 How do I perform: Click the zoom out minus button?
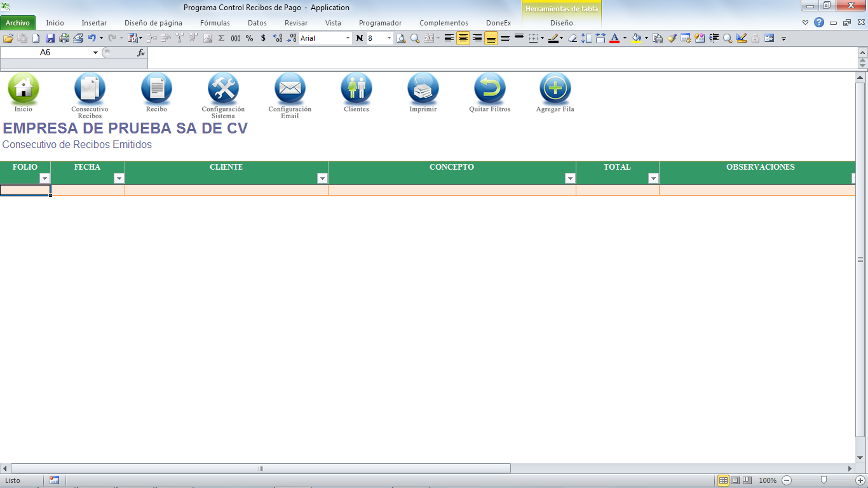point(787,480)
